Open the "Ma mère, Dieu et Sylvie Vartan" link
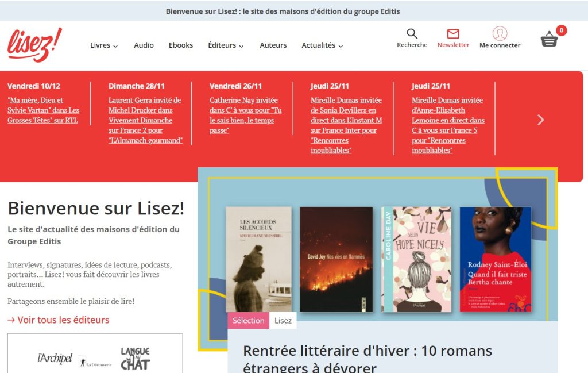 pyautogui.click(x=43, y=110)
